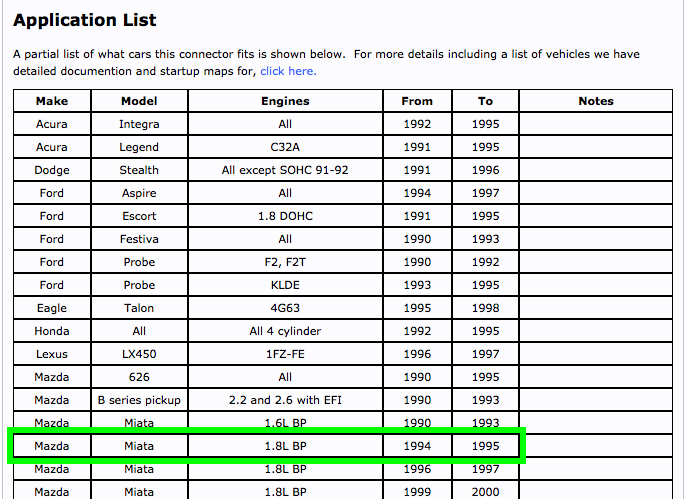688x499 pixels.
Task: Select the Acura 'Integra' model cell
Action: pyautogui.click(x=139, y=124)
